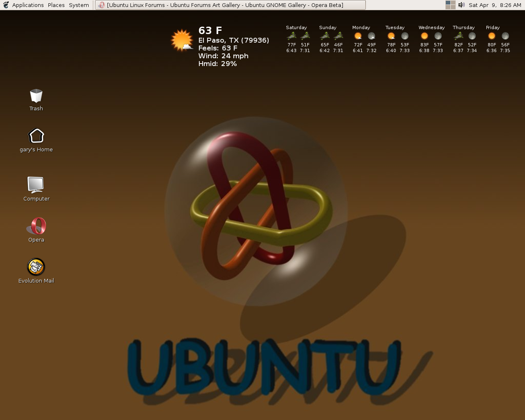Click Tuesday's sunny day icon
Viewport: 525px width, 420px height.
[x=391, y=36]
